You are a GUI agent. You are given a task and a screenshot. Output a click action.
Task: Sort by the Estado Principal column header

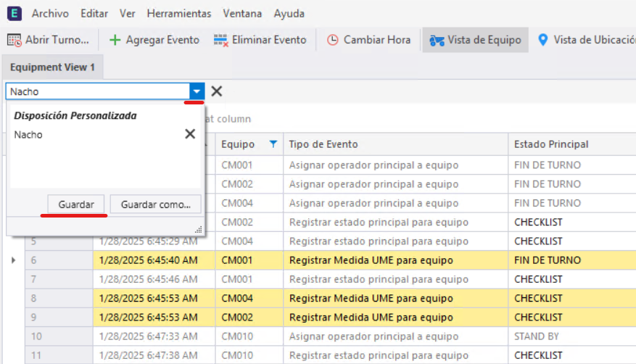[x=551, y=144]
